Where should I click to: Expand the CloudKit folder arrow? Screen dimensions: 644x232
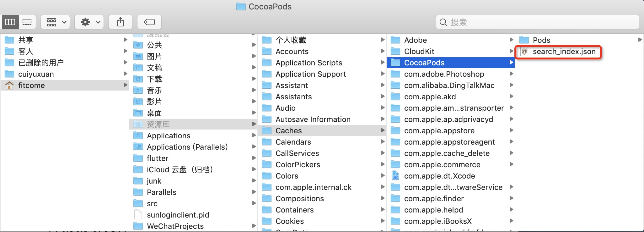coord(511,51)
